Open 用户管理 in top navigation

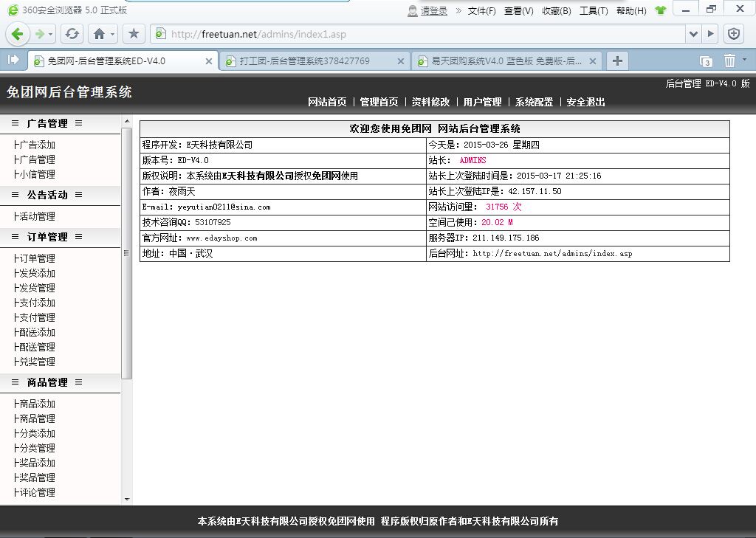(x=482, y=102)
